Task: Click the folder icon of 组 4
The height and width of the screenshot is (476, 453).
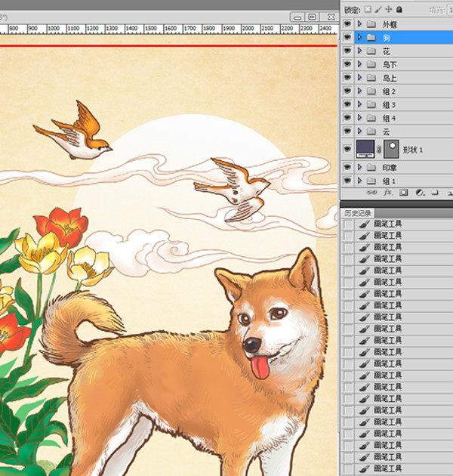Action: [x=371, y=118]
